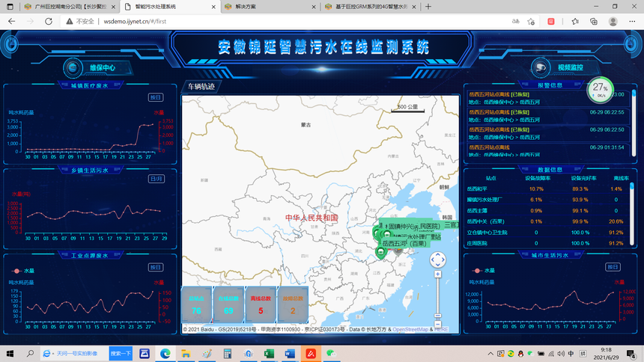This screenshot has height=362, width=644.
Task: Toggle 按日 in 城镇医疗废水 panel
Action: pyautogui.click(x=156, y=97)
